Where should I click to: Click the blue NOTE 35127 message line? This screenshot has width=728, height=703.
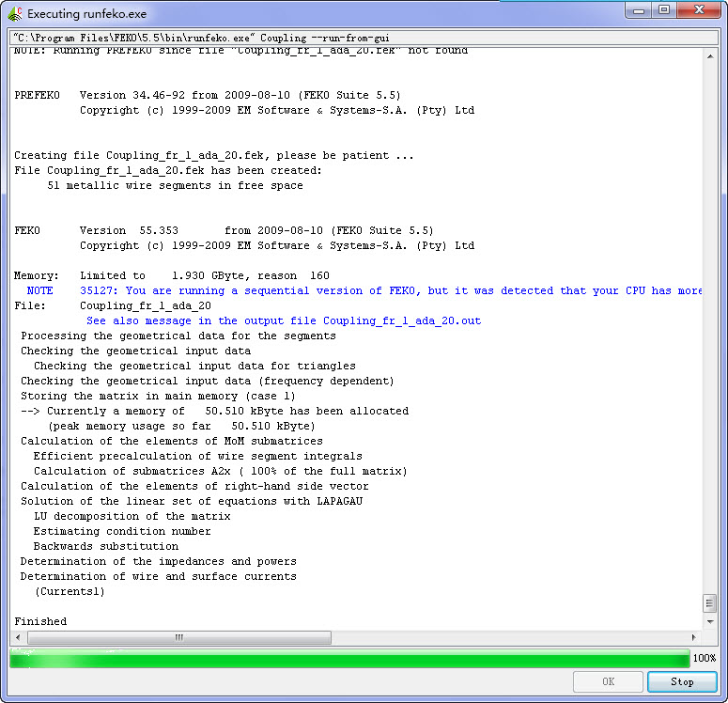click(x=364, y=290)
